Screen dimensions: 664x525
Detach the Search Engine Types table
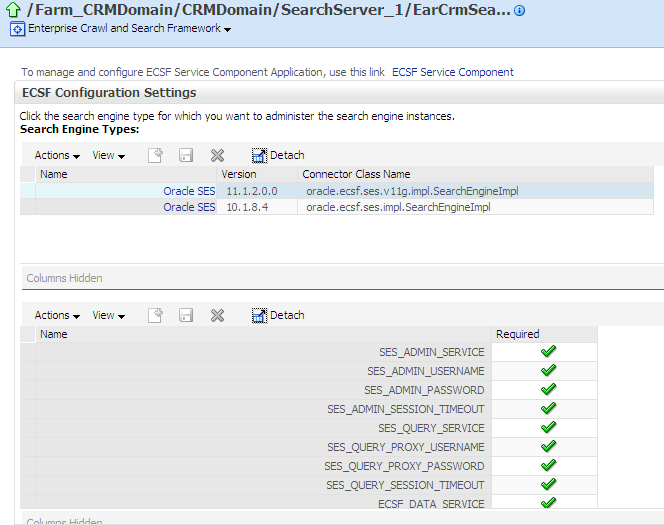click(x=278, y=155)
